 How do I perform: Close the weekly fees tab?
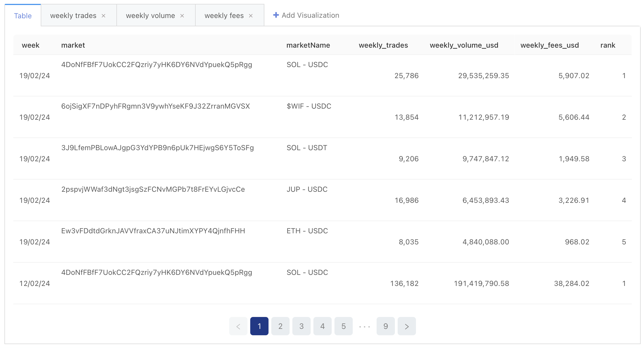coord(251,16)
